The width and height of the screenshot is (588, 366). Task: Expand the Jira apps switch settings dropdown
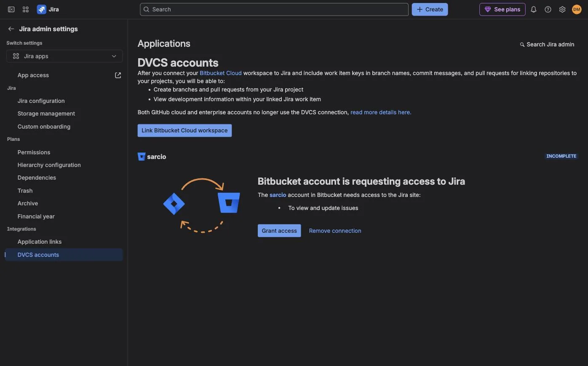[x=64, y=56]
